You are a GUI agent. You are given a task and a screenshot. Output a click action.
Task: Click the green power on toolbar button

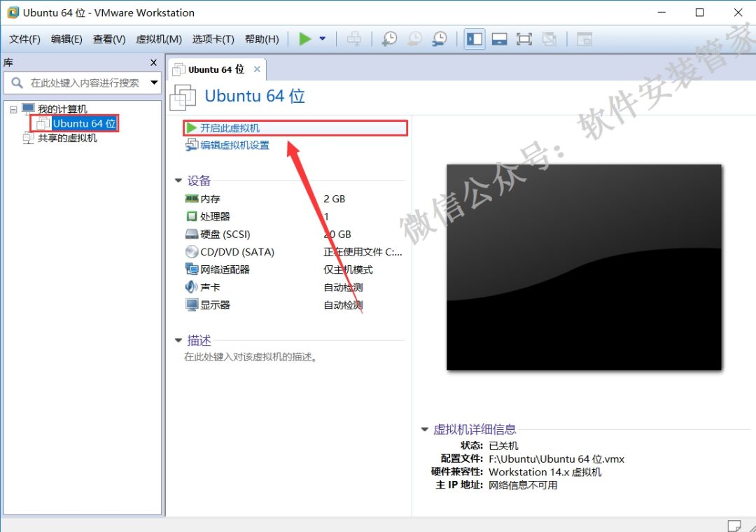[x=304, y=39]
